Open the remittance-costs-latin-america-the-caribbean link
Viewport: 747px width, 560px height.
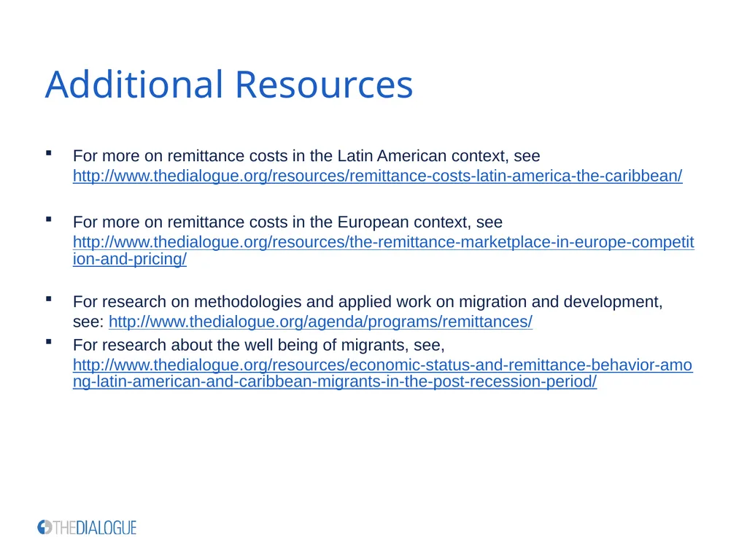[x=377, y=176]
